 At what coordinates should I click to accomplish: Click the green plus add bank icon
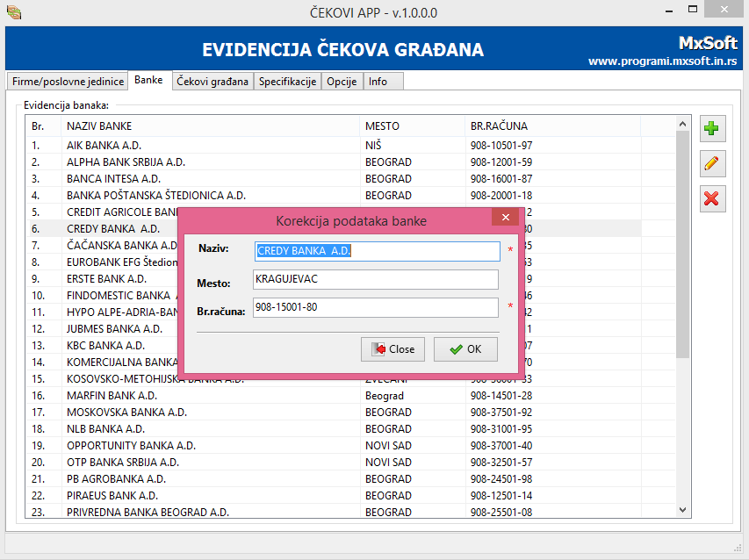coord(712,128)
